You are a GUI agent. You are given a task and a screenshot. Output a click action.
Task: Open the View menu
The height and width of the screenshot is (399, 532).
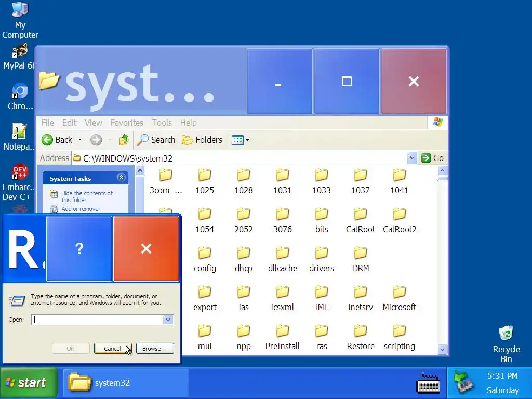click(x=94, y=123)
